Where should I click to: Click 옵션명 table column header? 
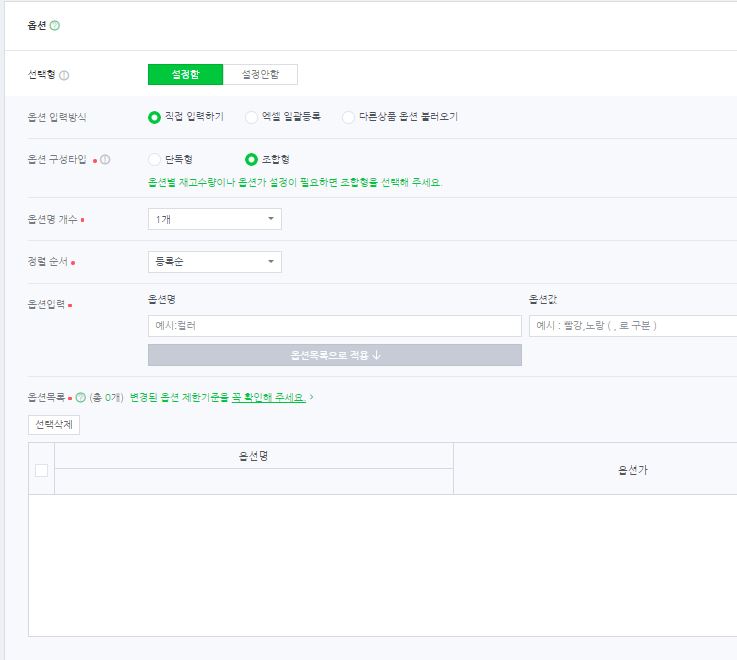254,456
